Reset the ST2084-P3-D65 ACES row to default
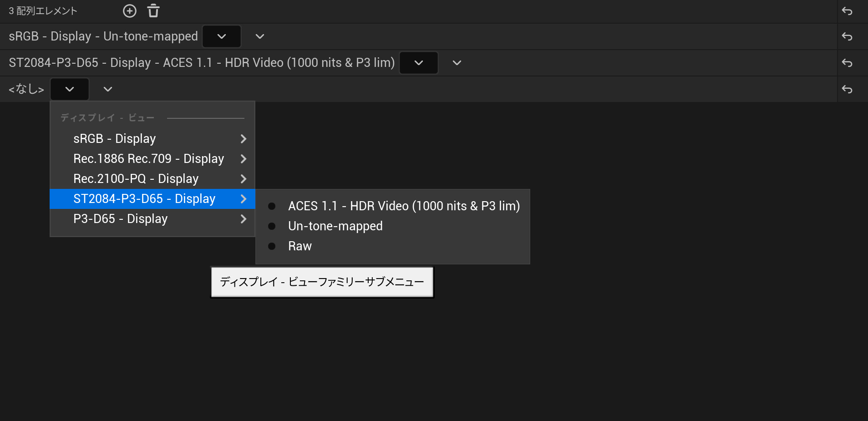Screen dimensions: 868x421 click(x=847, y=63)
